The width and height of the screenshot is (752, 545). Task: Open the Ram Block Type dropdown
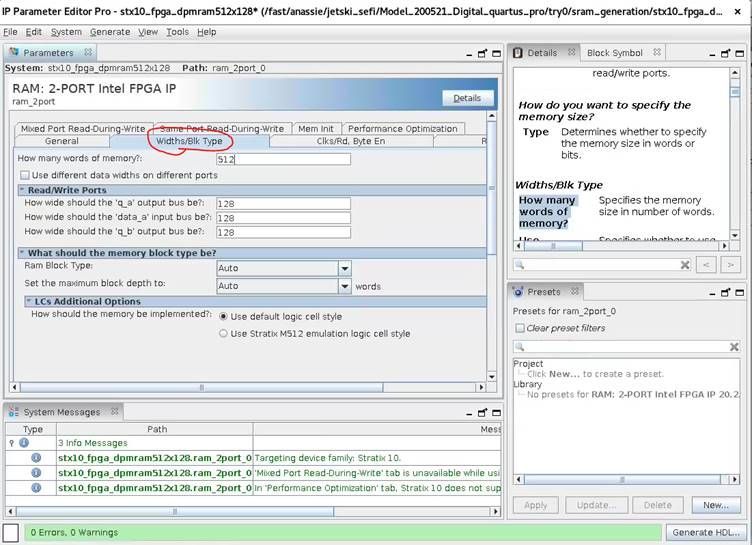click(x=344, y=268)
